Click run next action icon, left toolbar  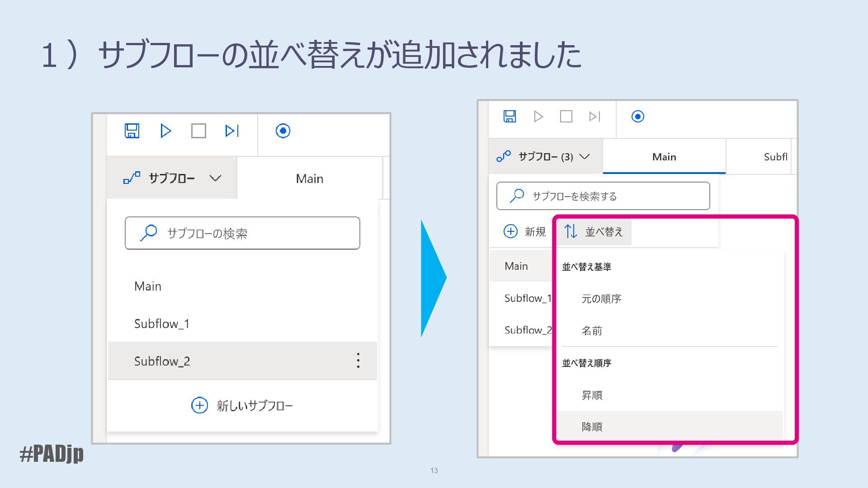tap(231, 131)
